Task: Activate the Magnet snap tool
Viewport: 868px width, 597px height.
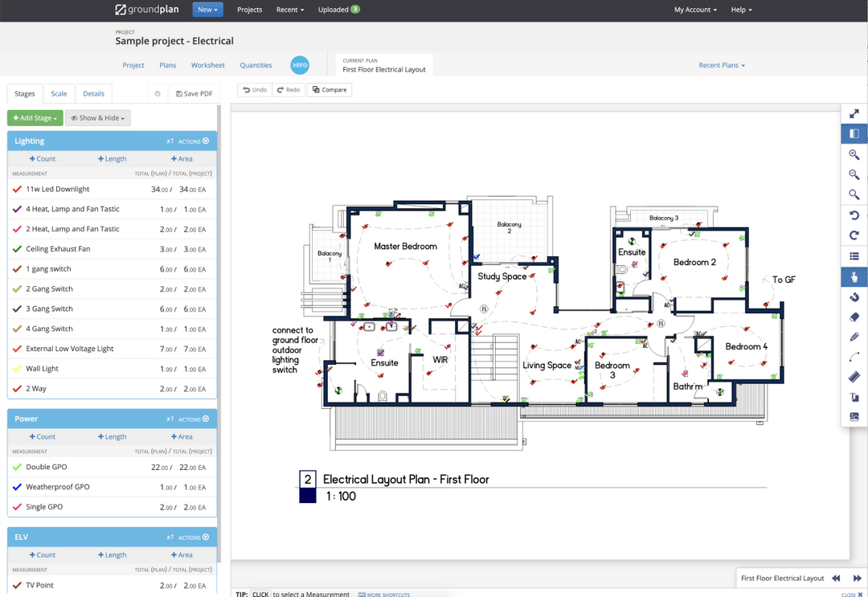Action: pos(854,296)
